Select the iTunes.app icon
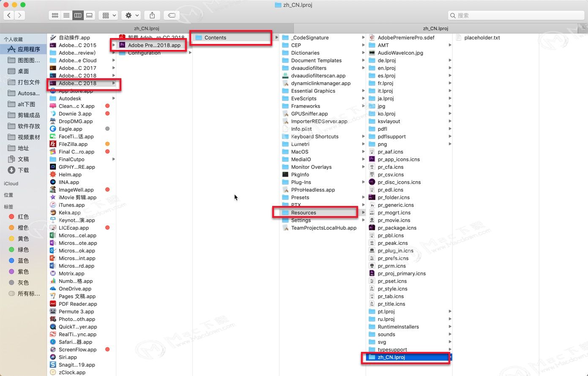 (x=53, y=205)
